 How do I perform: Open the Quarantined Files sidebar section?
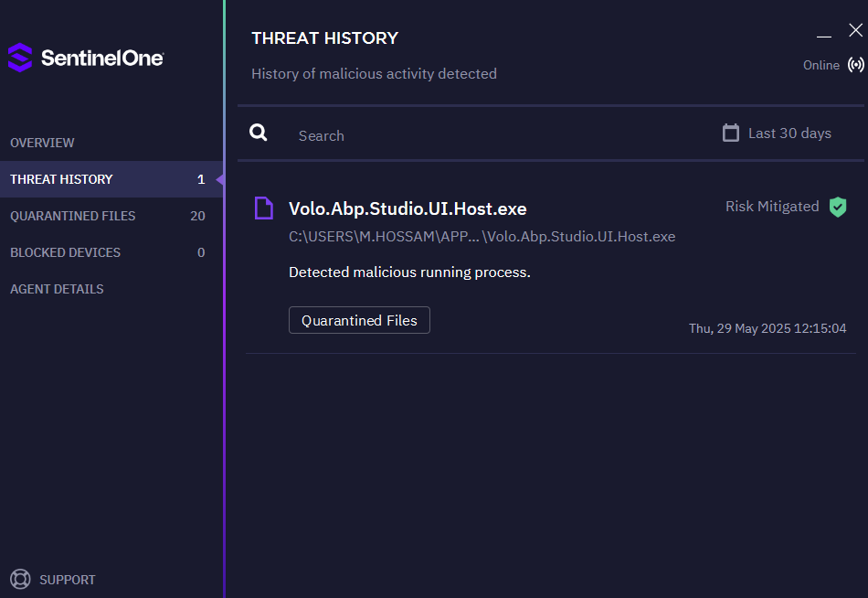click(73, 216)
